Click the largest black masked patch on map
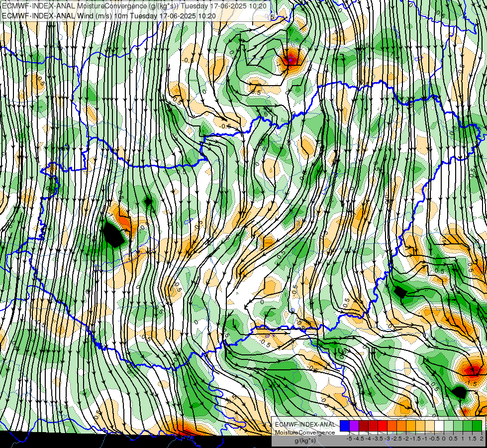 113,234
